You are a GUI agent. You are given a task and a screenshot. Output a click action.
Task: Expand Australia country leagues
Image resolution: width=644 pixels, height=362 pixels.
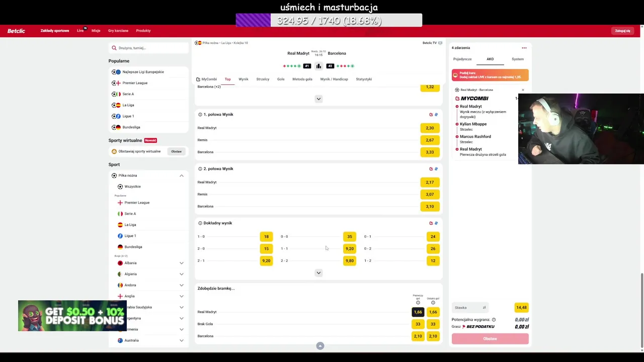coord(182,340)
